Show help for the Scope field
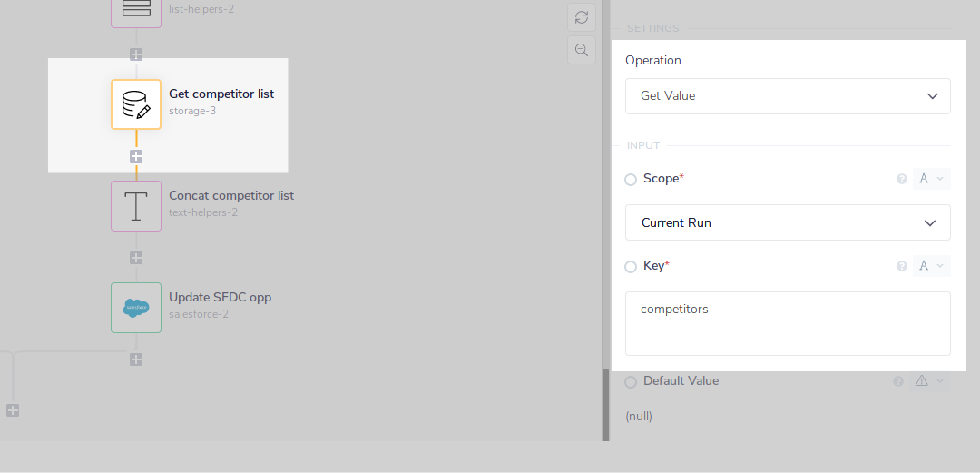The width and height of the screenshot is (980, 473). click(902, 179)
